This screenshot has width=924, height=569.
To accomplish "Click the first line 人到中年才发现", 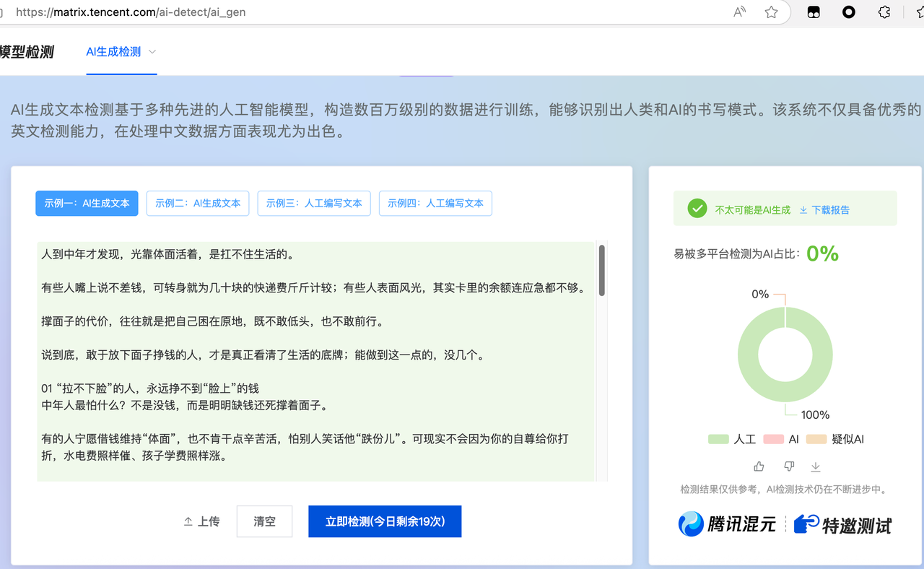I will [x=167, y=254].
